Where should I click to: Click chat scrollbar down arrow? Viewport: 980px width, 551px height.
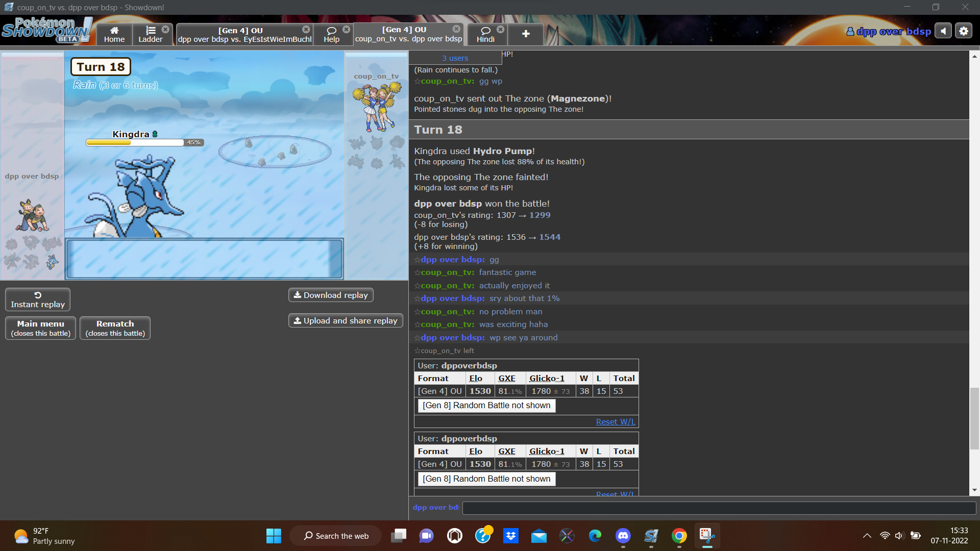[974, 490]
